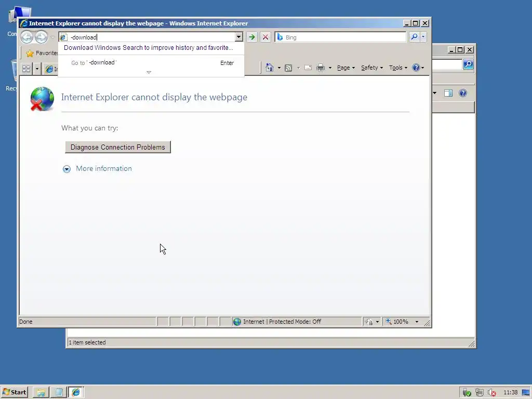Click 'Internet | Protected Mode: Off' status text
Screen dimensions: 532x399
pos(282,322)
